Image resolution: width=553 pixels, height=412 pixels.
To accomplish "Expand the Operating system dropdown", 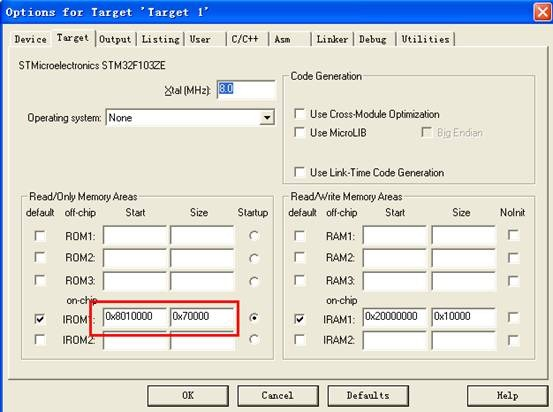I will 267,117.
